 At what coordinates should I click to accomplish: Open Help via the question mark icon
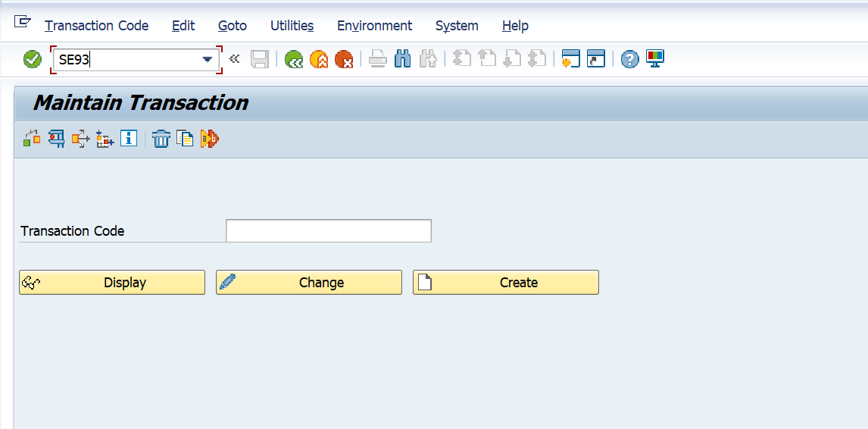pos(629,59)
